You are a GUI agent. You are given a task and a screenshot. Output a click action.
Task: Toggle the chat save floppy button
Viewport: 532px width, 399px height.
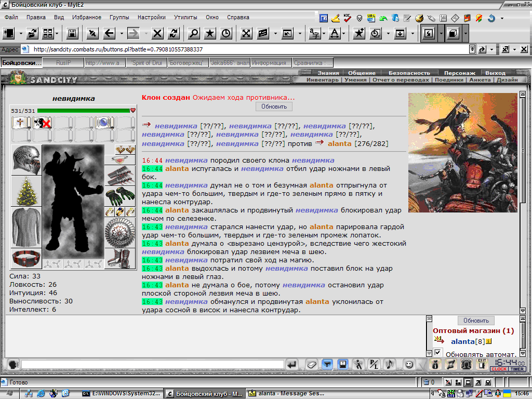coord(343,365)
